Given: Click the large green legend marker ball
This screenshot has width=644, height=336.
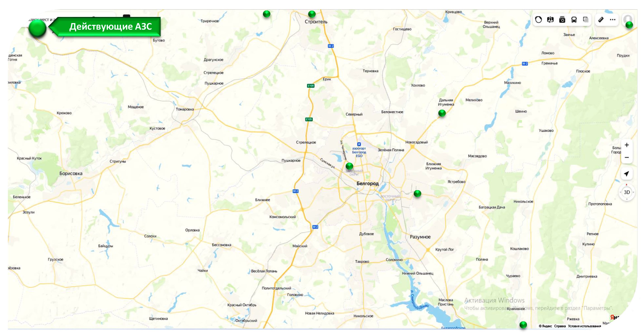Looking at the screenshot, I should point(38,28).
